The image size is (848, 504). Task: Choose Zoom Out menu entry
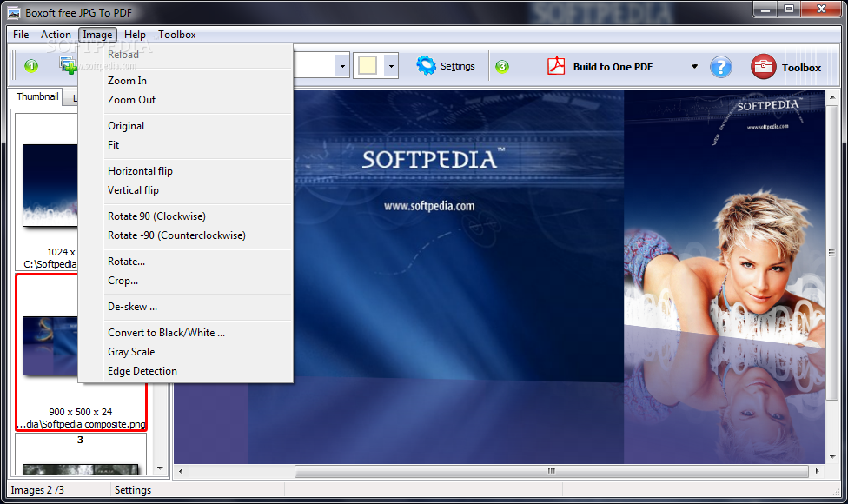(186, 100)
